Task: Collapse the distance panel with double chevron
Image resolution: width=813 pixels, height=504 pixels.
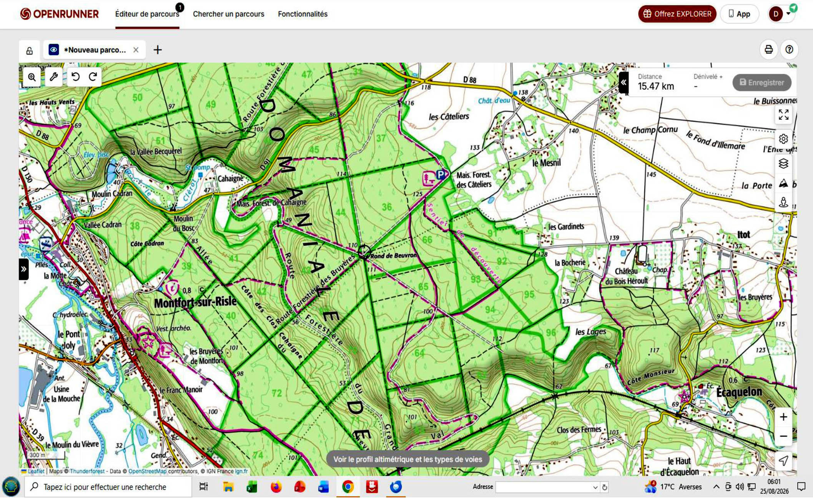Action: click(x=623, y=83)
